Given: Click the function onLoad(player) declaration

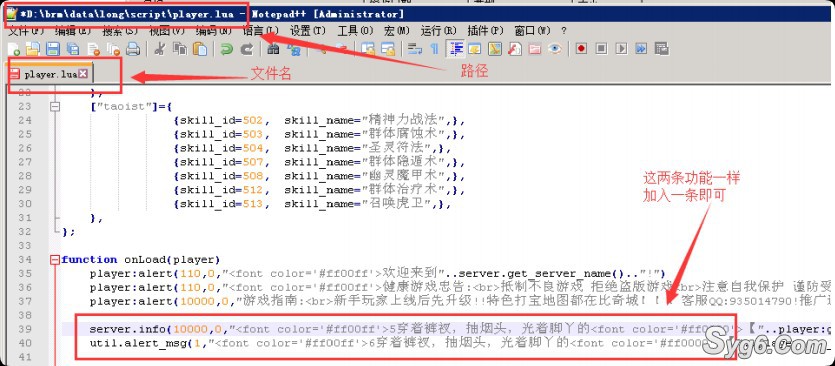Looking at the screenshot, I should pyautogui.click(x=141, y=259).
